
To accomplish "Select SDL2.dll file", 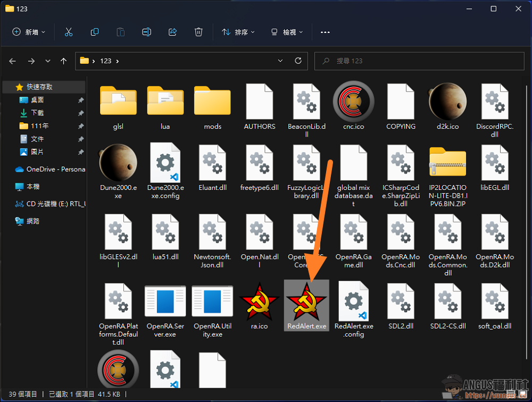I will [x=401, y=306].
